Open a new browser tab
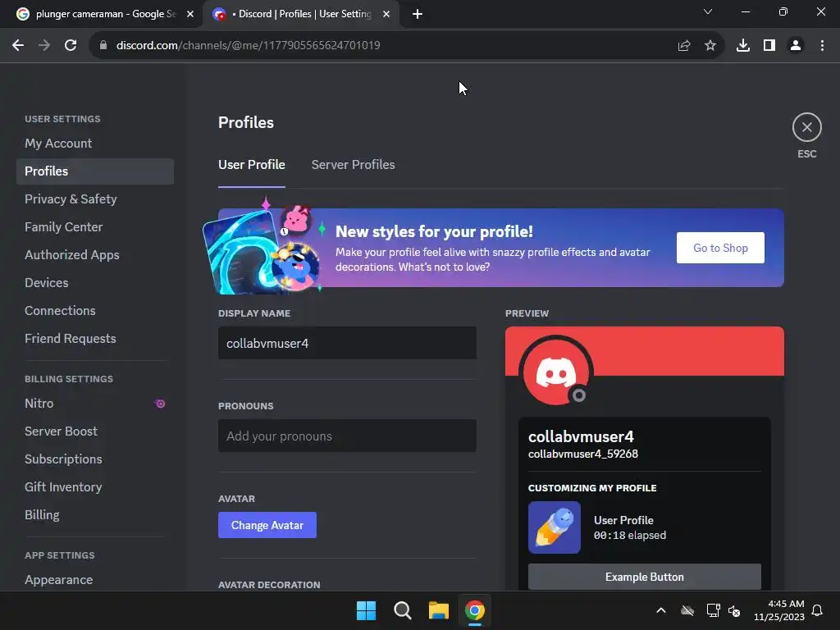This screenshot has height=630, width=840. pyautogui.click(x=418, y=15)
